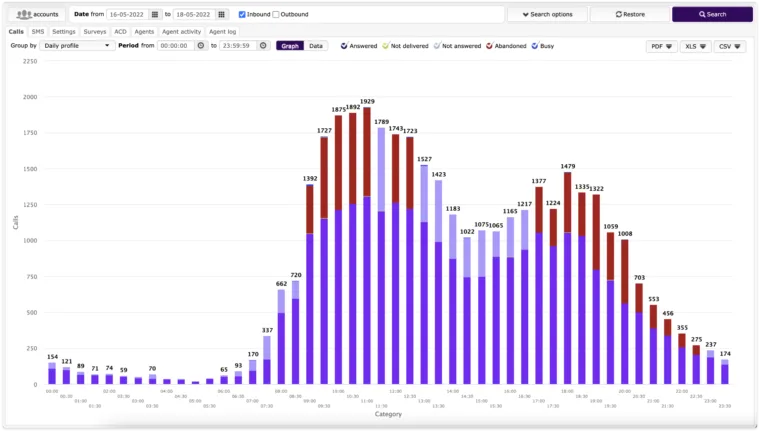Image resolution: width=760 pixels, height=432 pixels.
Task: Click the Search button
Action: (712, 15)
